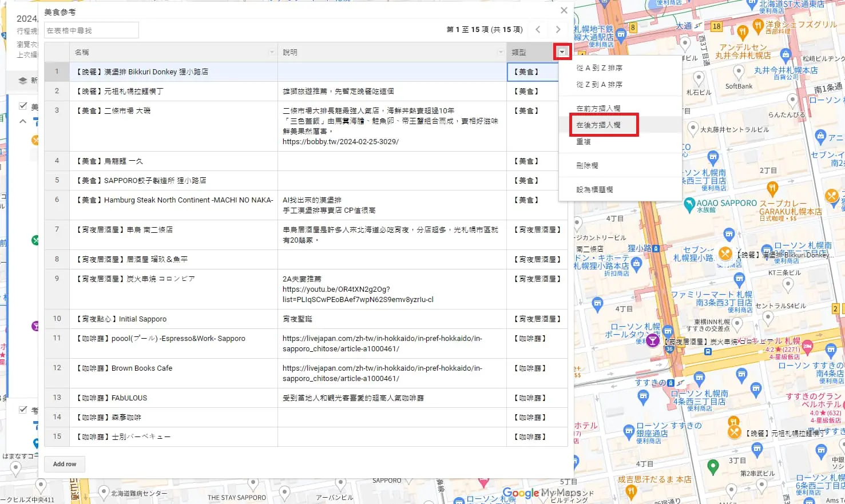Click description cell 宵夜聖誕
The height and width of the screenshot is (504, 845).
point(392,319)
